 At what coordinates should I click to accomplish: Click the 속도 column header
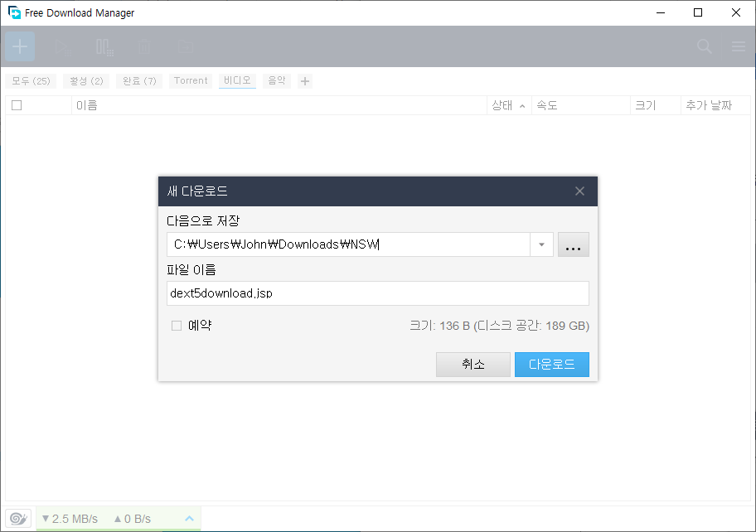pos(580,105)
